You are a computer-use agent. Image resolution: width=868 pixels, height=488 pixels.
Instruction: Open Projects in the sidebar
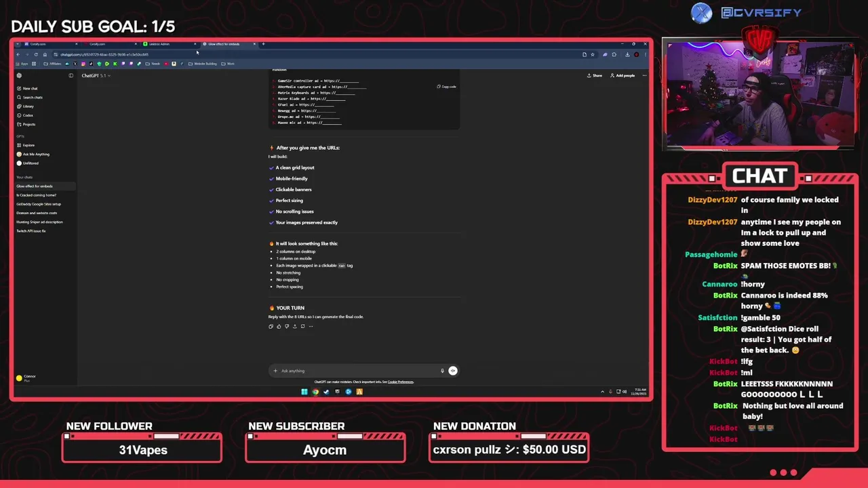(26, 124)
